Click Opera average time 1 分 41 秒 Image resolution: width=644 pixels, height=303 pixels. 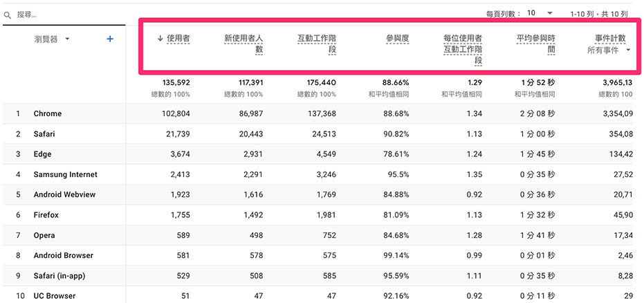point(537,235)
